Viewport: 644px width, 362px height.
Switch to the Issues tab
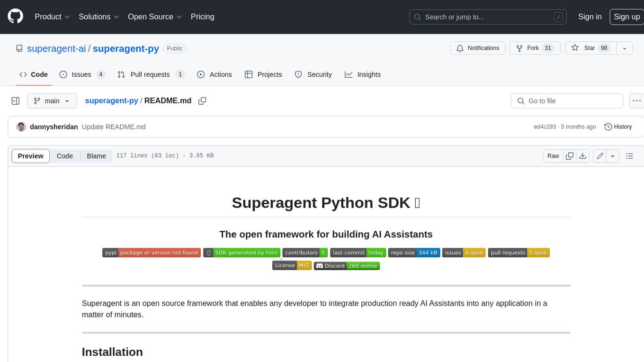(82, 74)
